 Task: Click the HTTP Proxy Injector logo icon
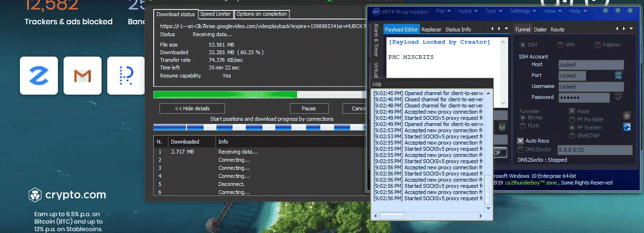tap(376, 11)
